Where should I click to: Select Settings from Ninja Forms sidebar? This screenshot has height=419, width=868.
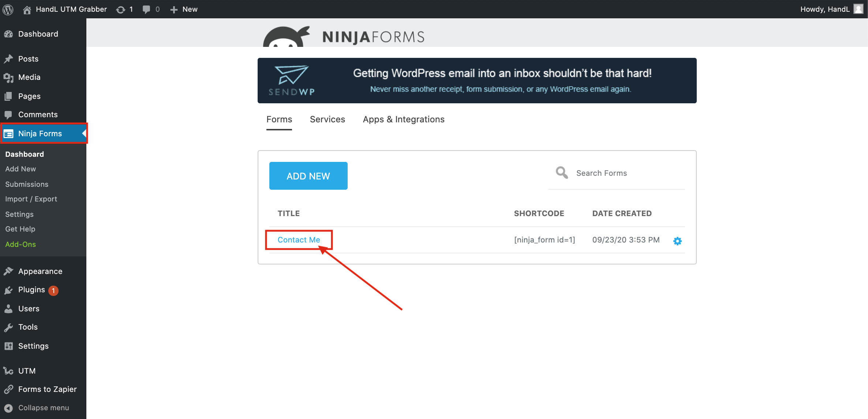19,214
